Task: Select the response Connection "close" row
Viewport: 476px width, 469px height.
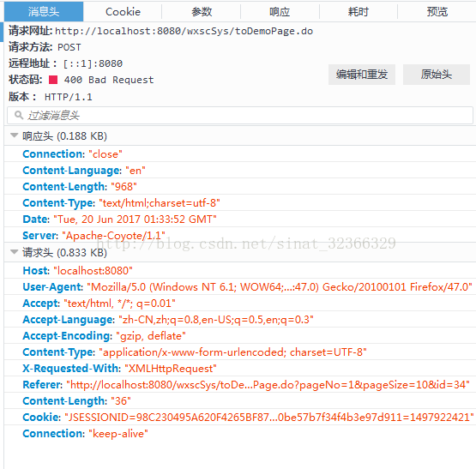Action: tap(240, 154)
